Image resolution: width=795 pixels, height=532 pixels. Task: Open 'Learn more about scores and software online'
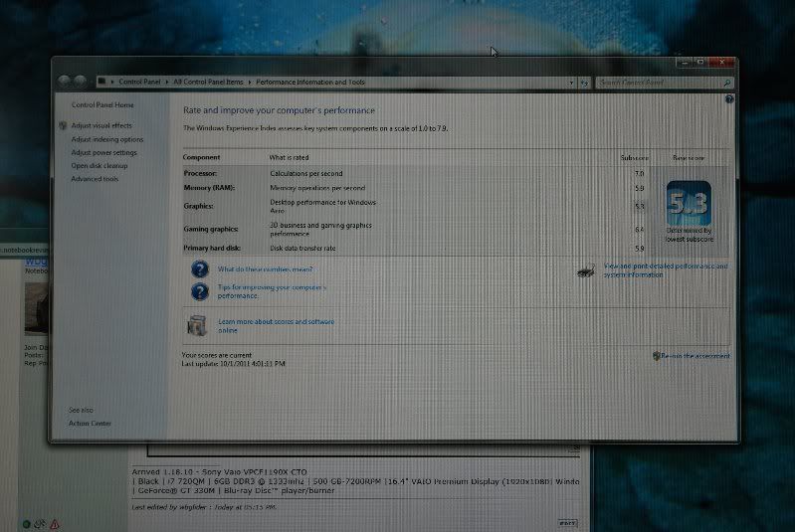[x=277, y=326]
